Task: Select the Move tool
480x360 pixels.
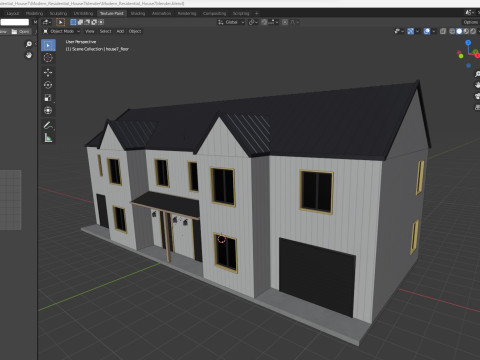Action: click(48, 72)
